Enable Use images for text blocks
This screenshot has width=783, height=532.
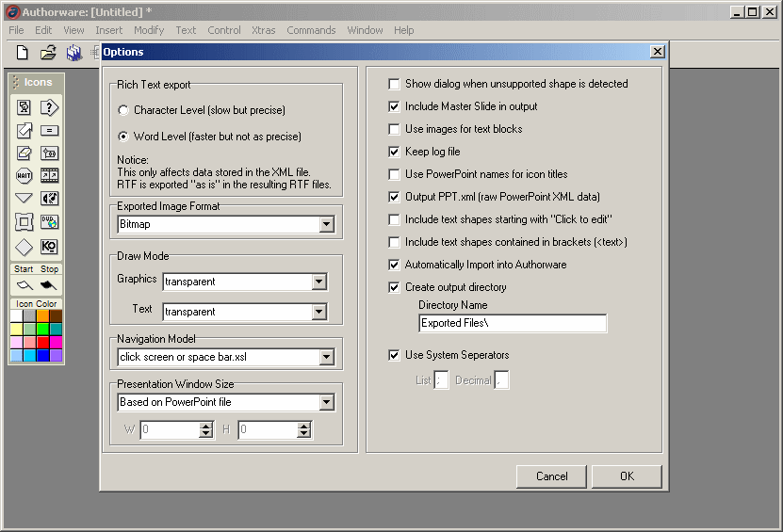(394, 129)
